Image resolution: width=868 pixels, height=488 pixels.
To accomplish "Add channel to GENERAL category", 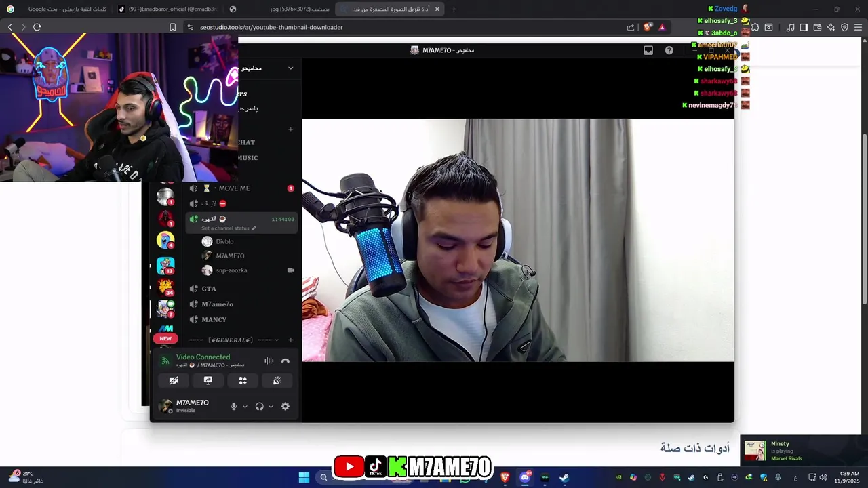I will [291, 340].
